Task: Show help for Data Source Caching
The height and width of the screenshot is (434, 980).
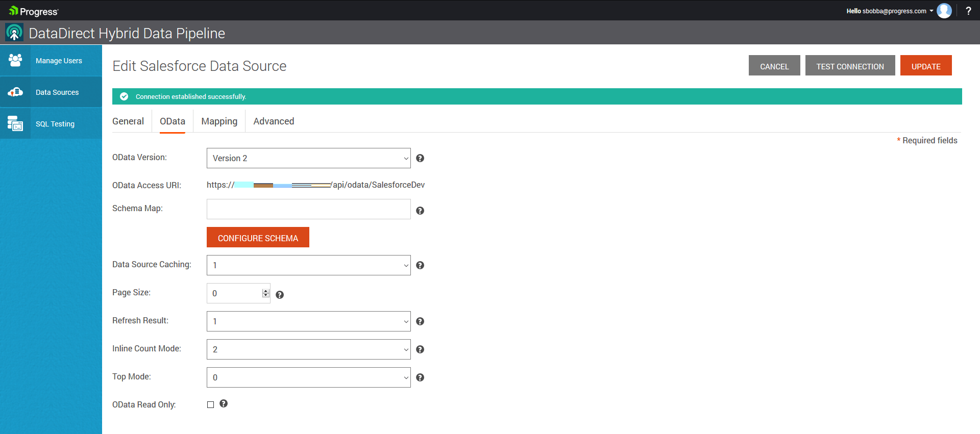Action: pos(420,265)
